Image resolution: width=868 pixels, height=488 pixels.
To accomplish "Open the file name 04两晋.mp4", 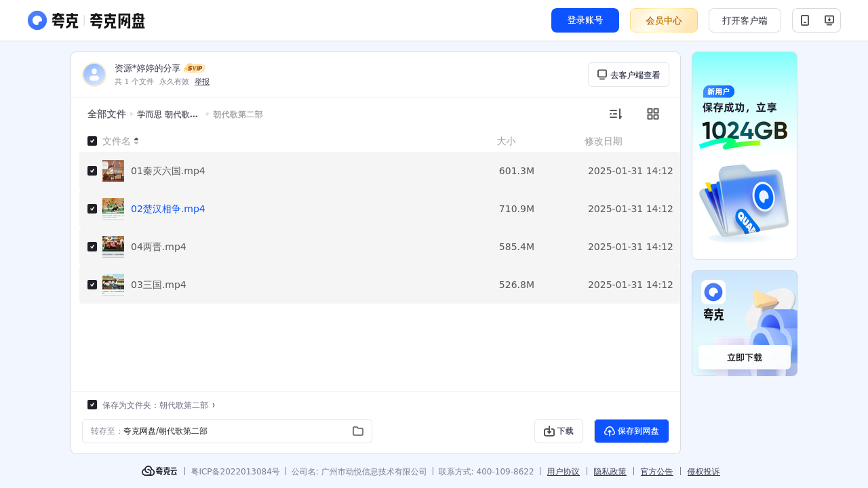I will [x=159, y=247].
